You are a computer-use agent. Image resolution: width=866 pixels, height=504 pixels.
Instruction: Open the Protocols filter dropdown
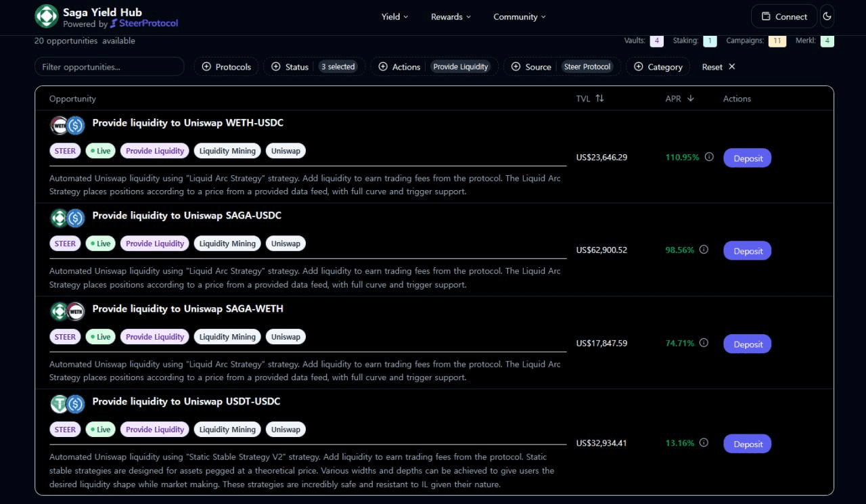pos(226,66)
